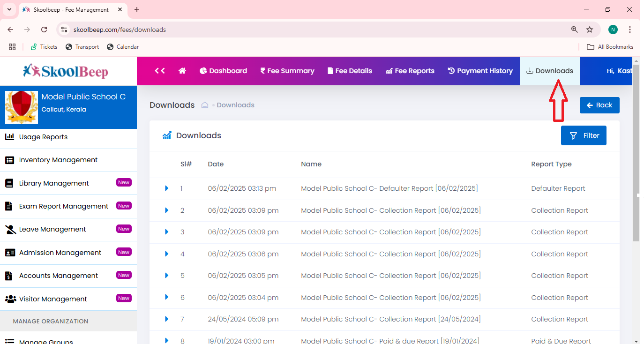This screenshot has height=344, width=644.
Task: Open the Chrome profile N avatar
Action: (x=613, y=30)
